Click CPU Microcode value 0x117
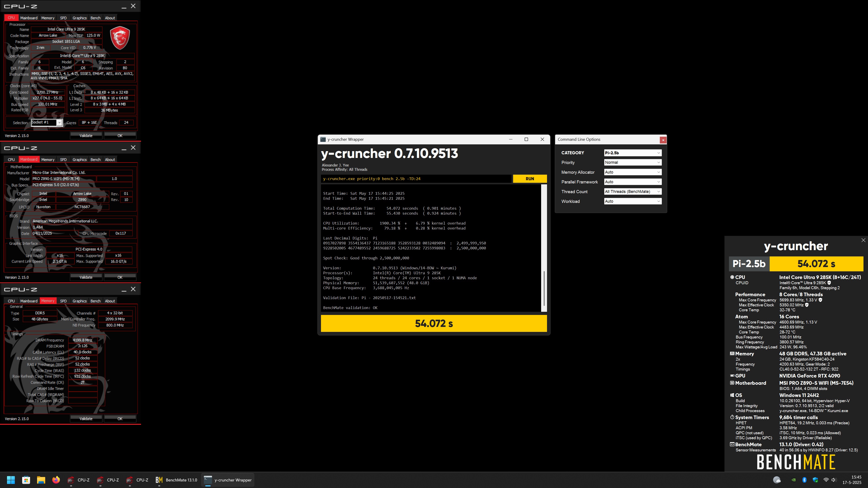The width and height of the screenshot is (868, 488). pyautogui.click(x=121, y=233)
